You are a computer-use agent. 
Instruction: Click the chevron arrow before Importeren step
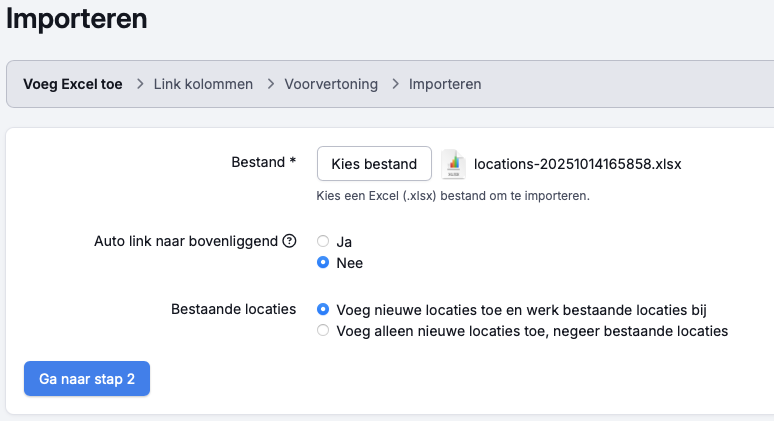click(394, 84)
